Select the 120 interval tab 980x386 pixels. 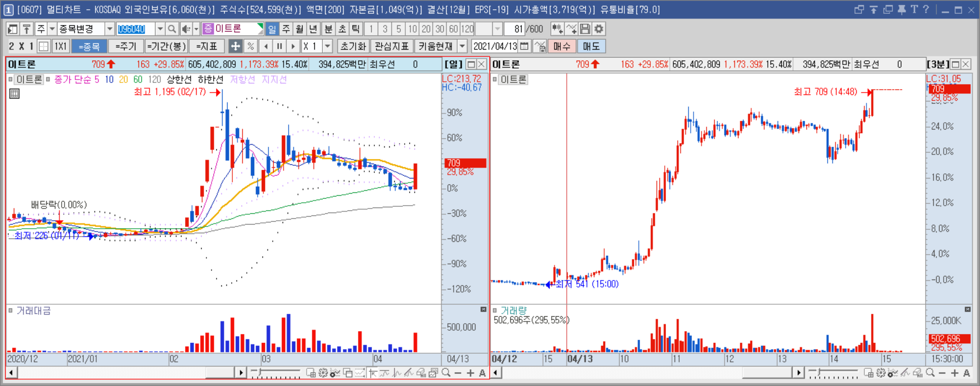click(468, 29)
